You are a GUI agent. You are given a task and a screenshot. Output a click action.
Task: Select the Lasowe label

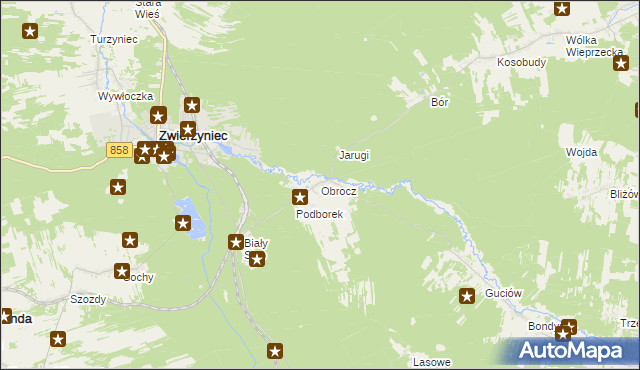432,362
